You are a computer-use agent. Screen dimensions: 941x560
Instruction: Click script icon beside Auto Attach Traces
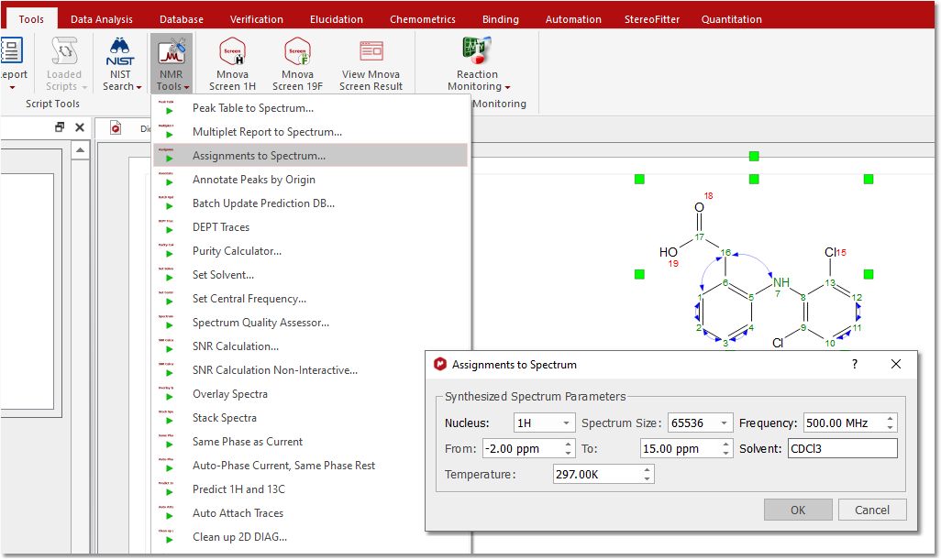point(166,512)
